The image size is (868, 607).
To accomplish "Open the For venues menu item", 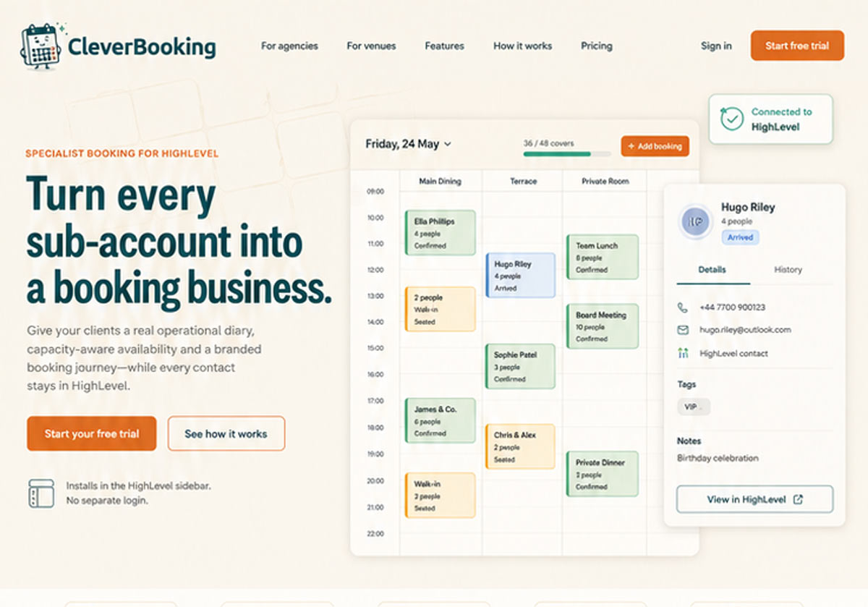I will (371, 46).
